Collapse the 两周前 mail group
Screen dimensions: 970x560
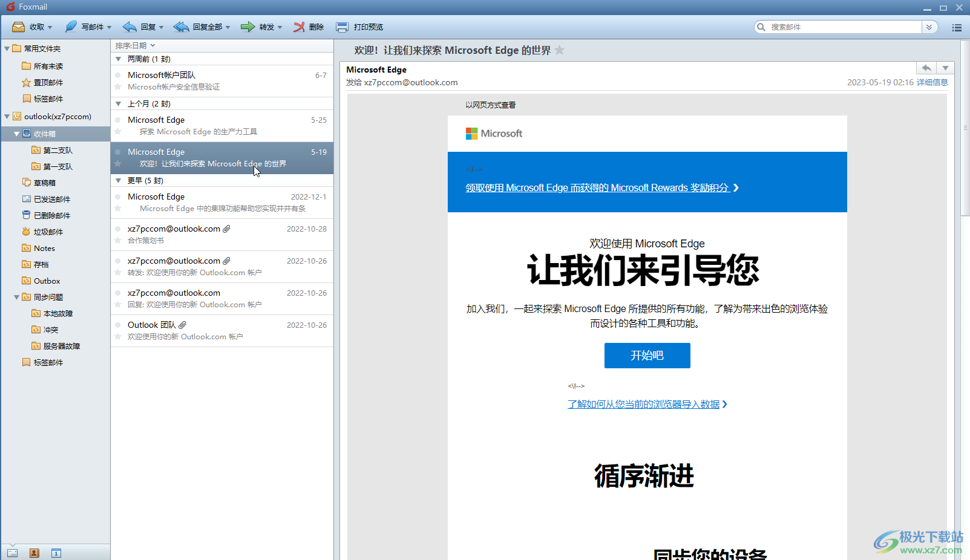[119, 59]
